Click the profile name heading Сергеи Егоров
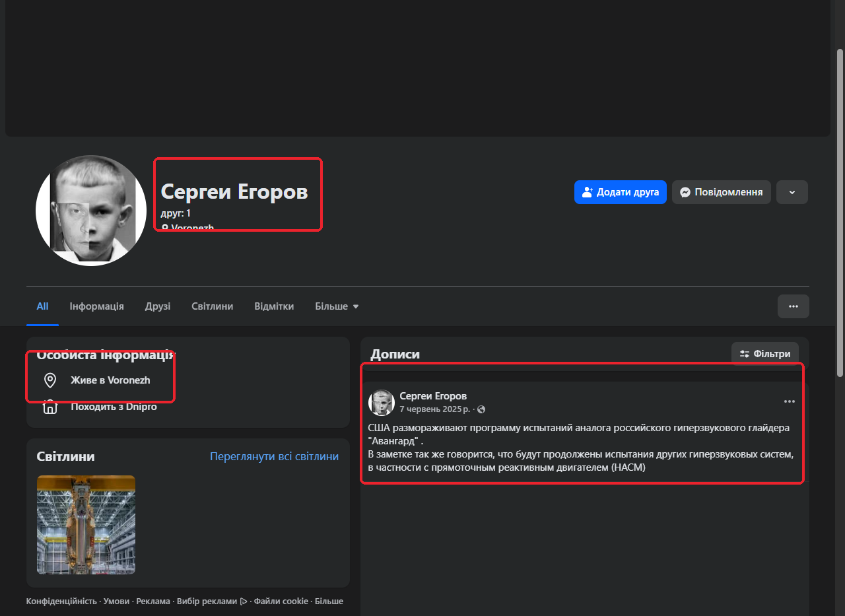The width and height of the screenshot is (845, 616). coord(234,191)
